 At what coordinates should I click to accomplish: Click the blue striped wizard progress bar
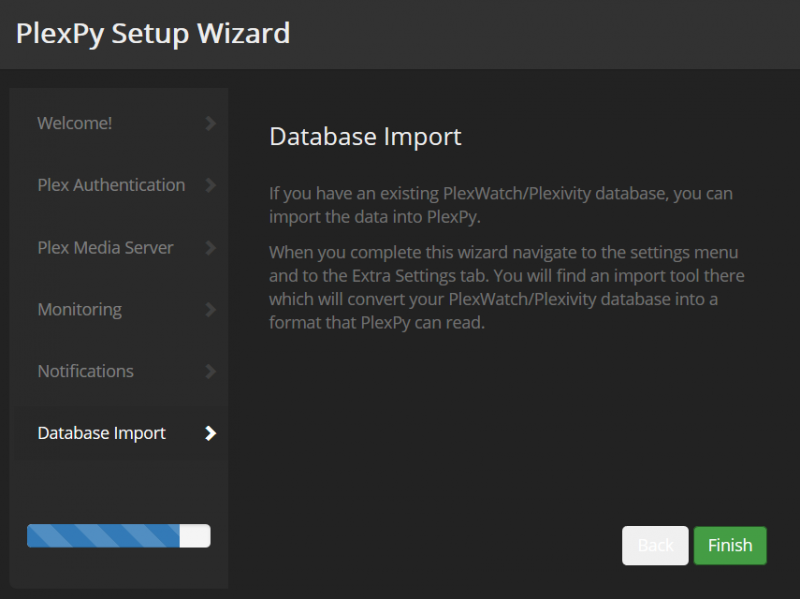[103, 536]
